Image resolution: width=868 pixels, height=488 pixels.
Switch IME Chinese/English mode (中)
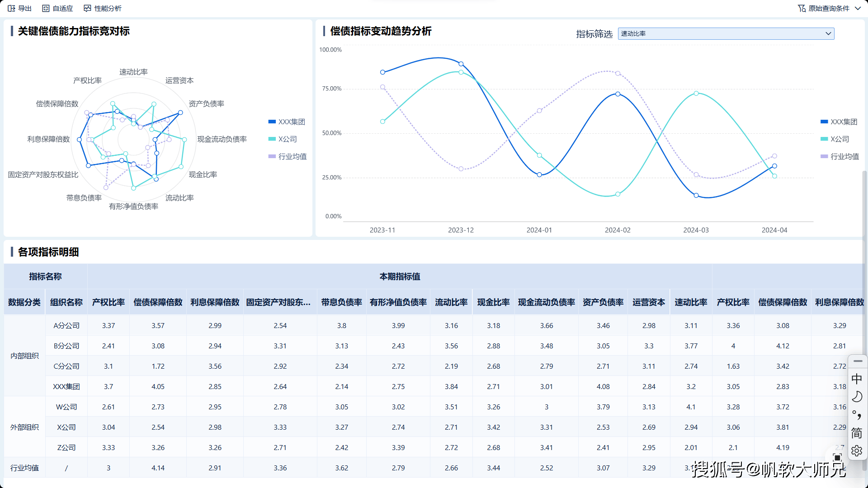pos(857,379)
